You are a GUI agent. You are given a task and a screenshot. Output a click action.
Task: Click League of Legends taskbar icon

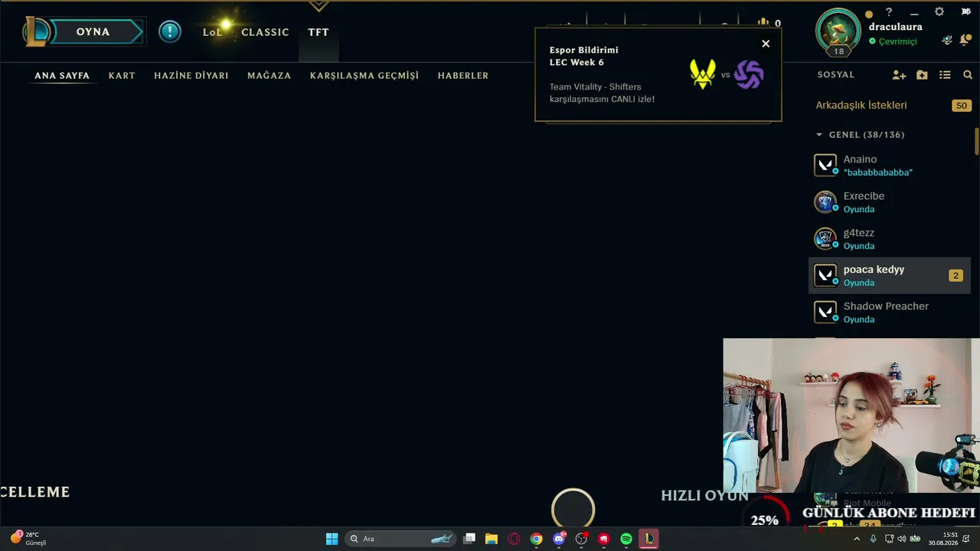(648, 539)
